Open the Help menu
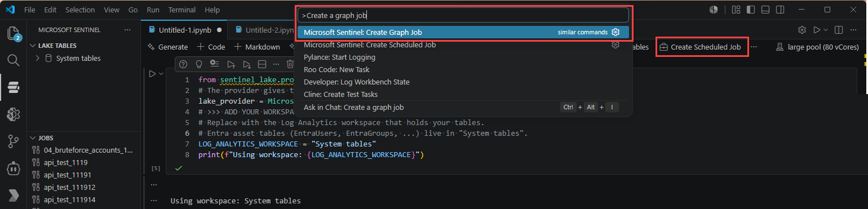 (x=212, y=10)
